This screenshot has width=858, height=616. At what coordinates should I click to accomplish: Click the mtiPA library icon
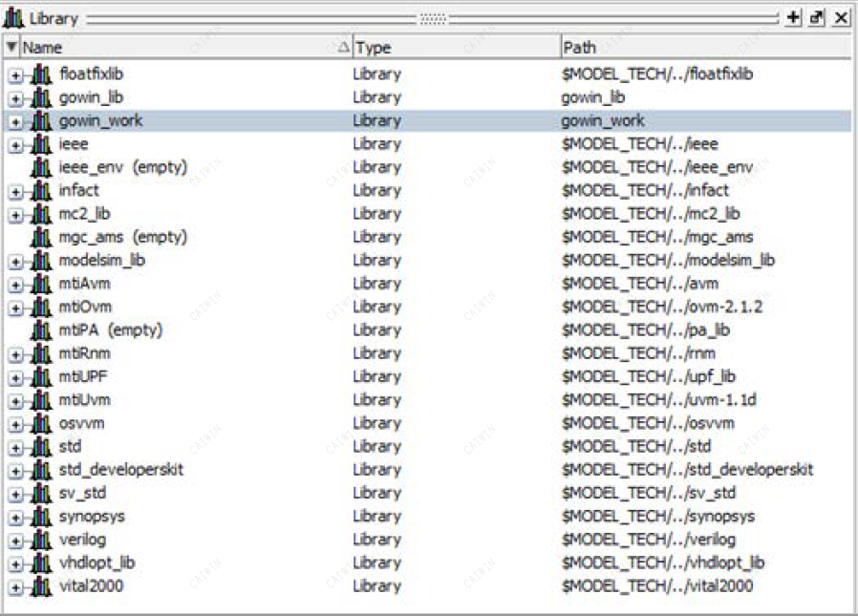coord(41,330)
